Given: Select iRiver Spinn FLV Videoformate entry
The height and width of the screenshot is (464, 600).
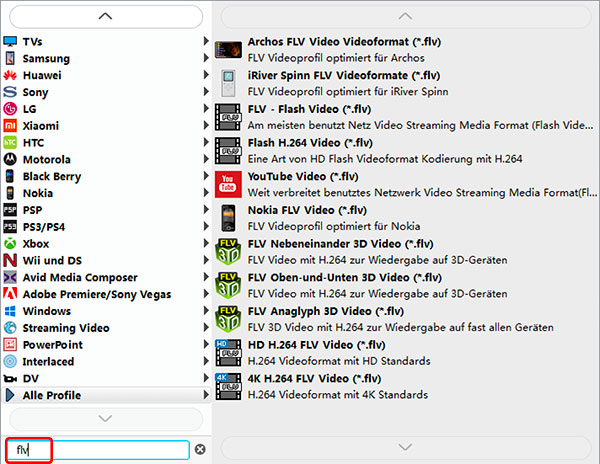Looking at the screenshot, I should pyautogui.click(x=406, y=83).
